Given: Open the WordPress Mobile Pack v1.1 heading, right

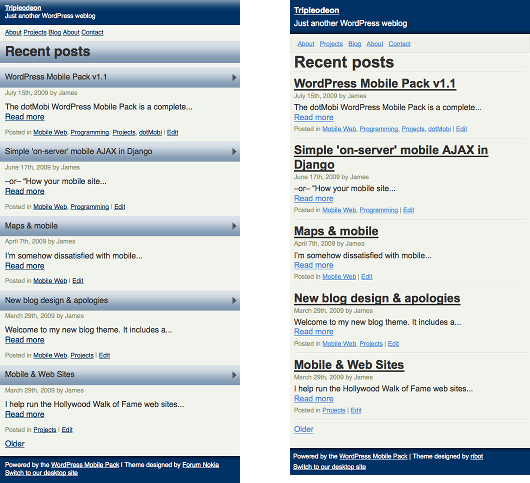Looking at the screenshot, I should 375,83.
